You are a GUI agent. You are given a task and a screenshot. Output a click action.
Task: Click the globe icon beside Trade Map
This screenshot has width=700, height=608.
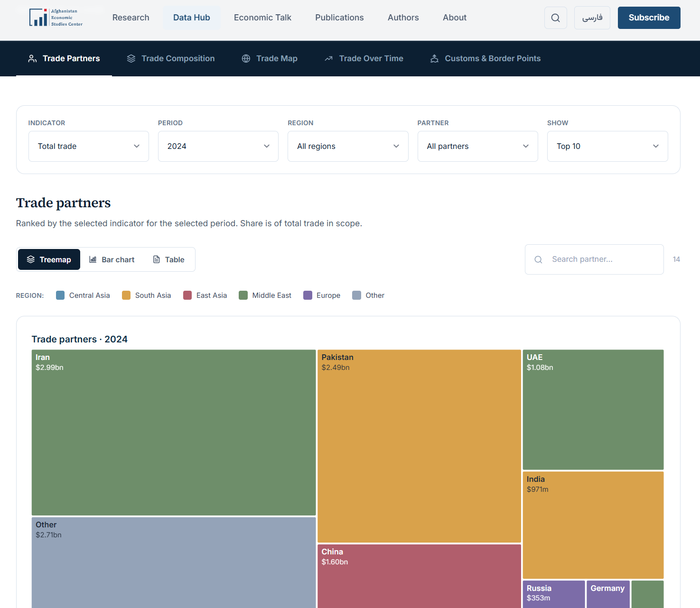tap(246, 59)
